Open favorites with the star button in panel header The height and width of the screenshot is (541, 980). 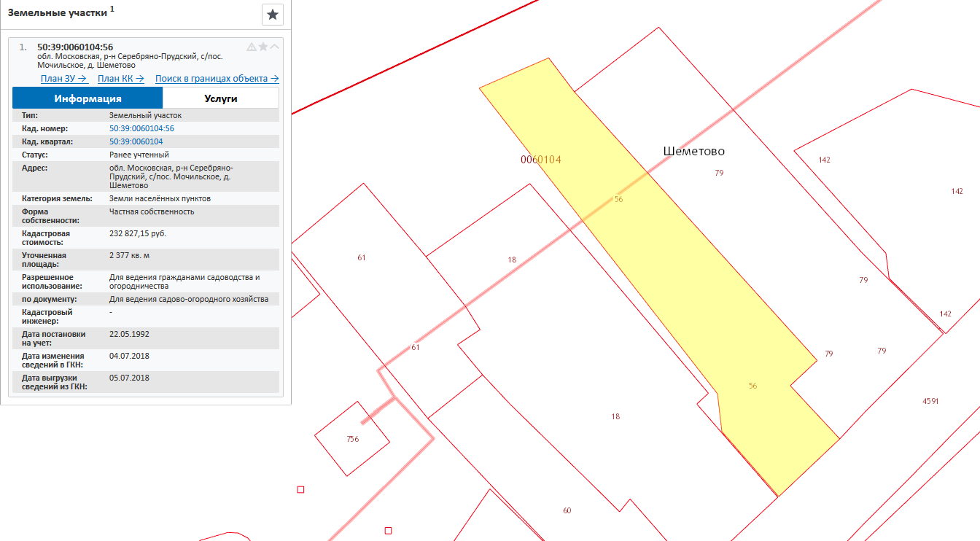(273, 15)
